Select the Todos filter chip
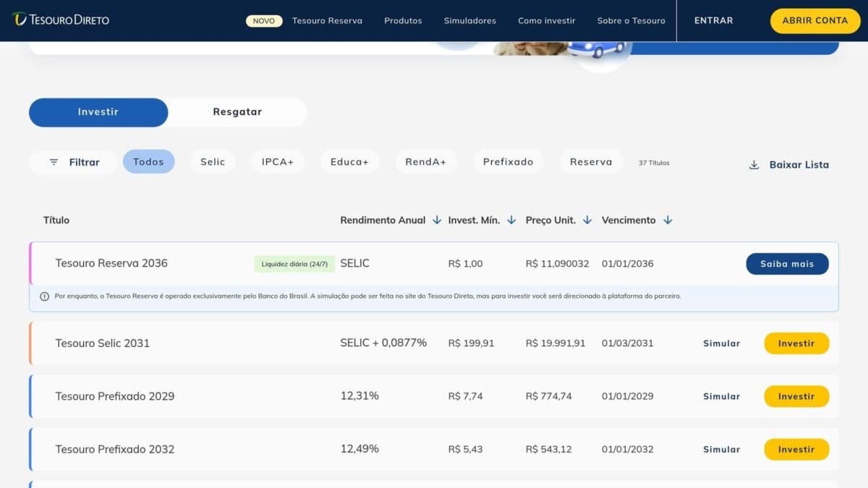The image size is (868, 488). (x=148, y=162)
